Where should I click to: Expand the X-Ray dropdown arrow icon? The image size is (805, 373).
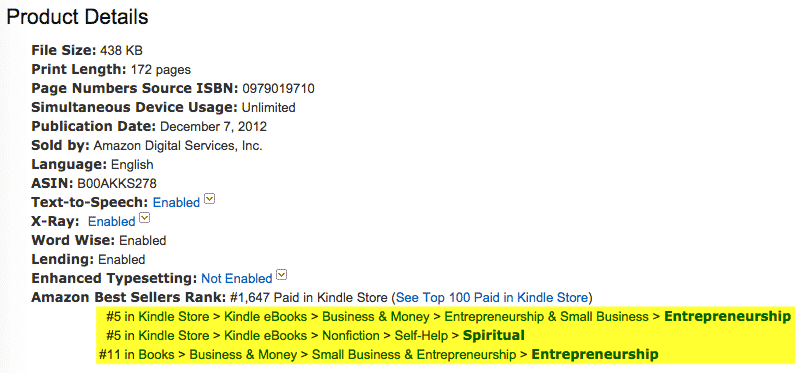[145, 219]
